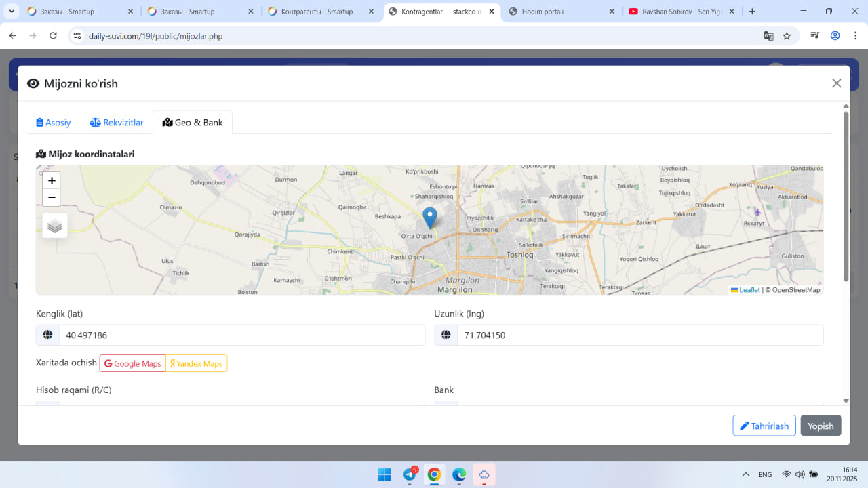Expand the browser tab search dropdown
868x488 pixels.
12,12
